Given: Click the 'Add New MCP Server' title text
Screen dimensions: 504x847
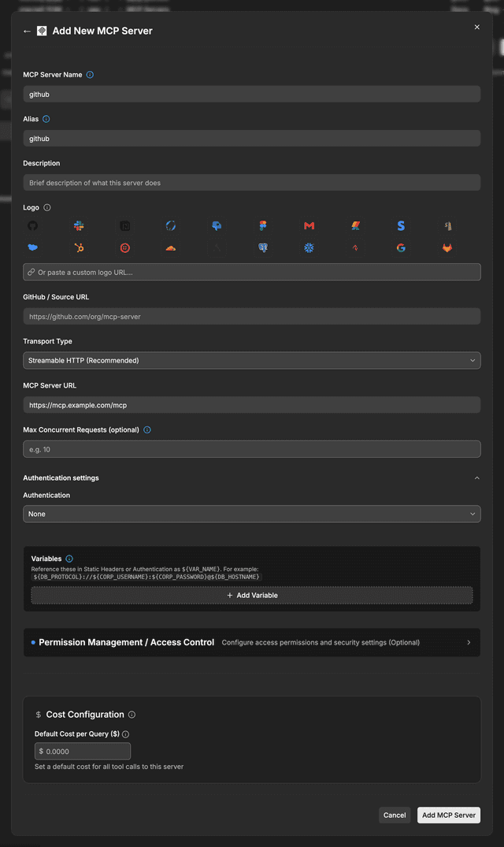Looking at the screenshot, I should [x=102, y=32].
